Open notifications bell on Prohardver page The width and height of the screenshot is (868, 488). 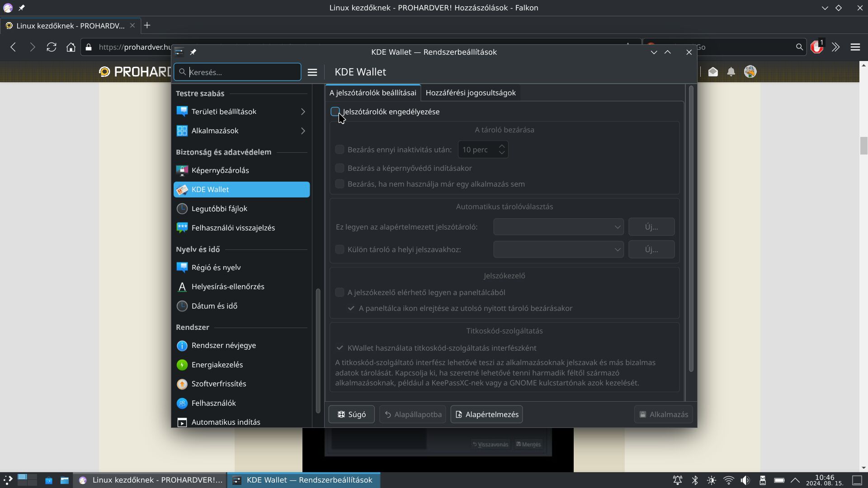click(x=731, y=72)
